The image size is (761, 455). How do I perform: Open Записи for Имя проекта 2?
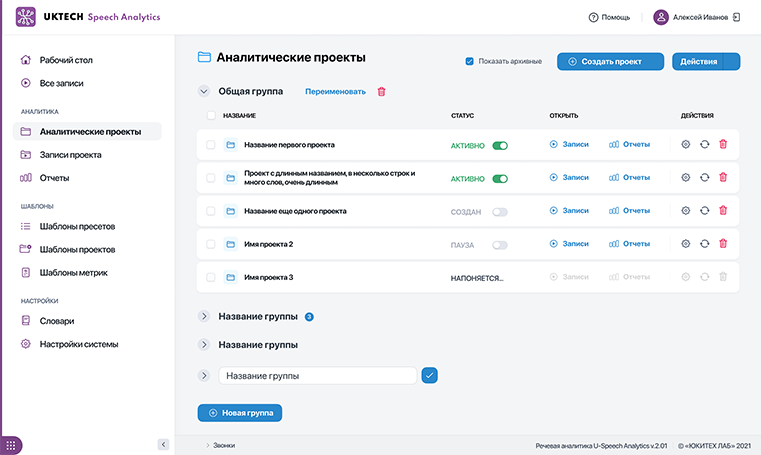(x=569, y=244)
